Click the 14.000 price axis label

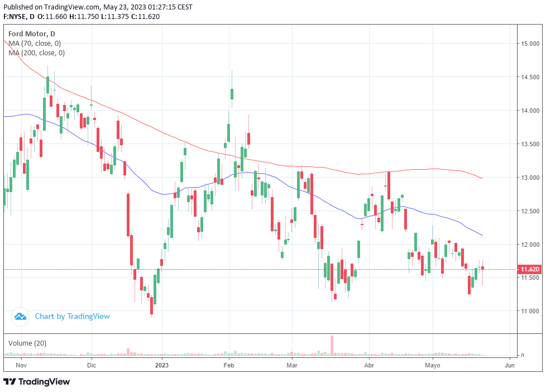[530, 111]
